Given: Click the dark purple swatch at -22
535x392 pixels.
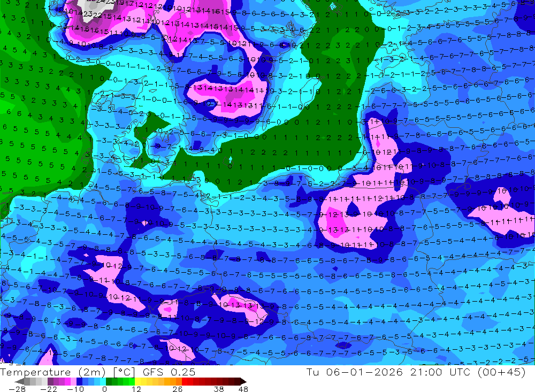Looking at the screenshot, I should point(50,381).
